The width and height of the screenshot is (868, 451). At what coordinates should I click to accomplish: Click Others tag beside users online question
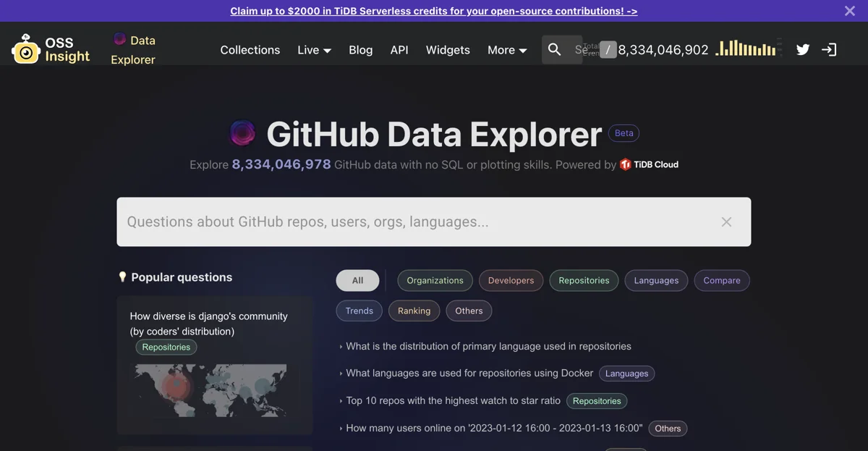668,429
